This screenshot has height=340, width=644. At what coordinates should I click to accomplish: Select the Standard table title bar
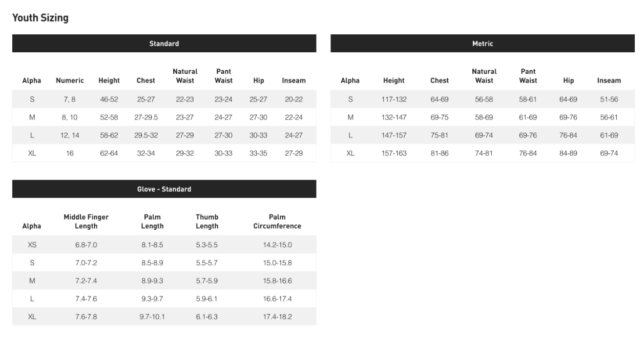point(164,44)
